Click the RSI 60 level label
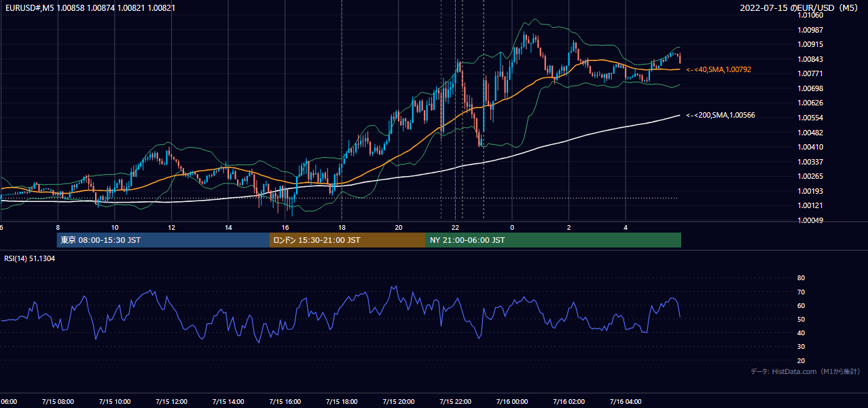This screenshot has width=868, height=408. (801, 305)
